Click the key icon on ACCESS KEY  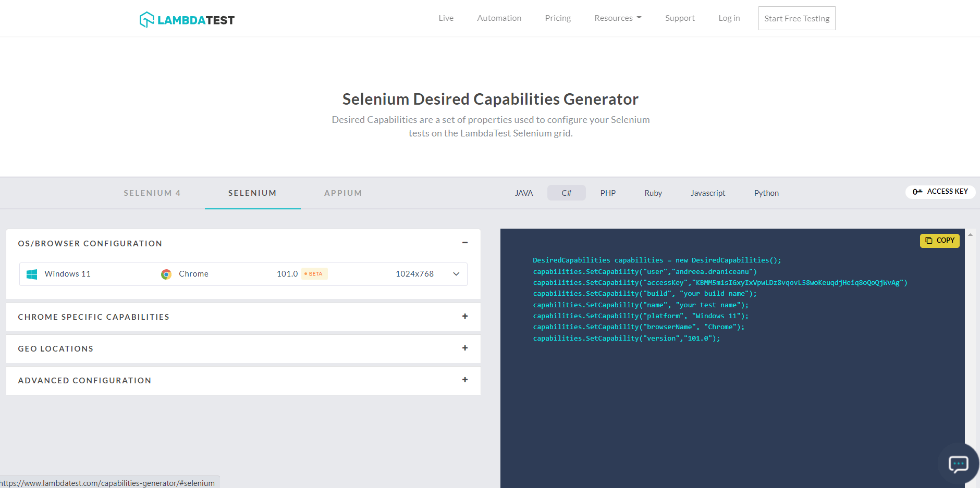(x=917, y=192)
